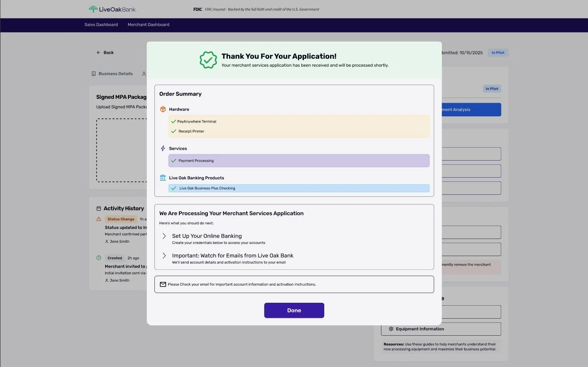588x367 pixels.
Task: Open the Merchant Dashboard menu item
Action: tap(149, 25)
